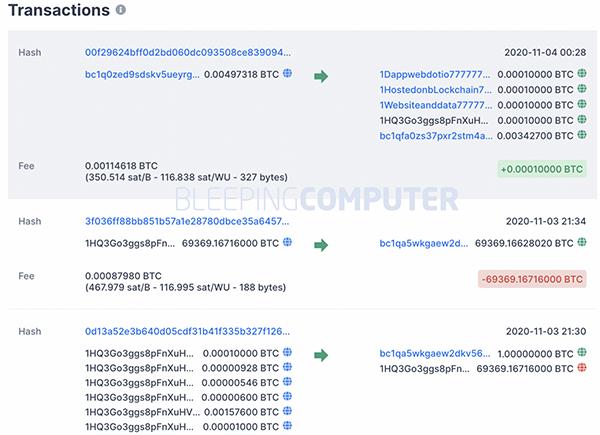The width and height of the screenshot is (600, 435).
Task: Click amount 0.00001000 BTC
Action: coord(241,427)
